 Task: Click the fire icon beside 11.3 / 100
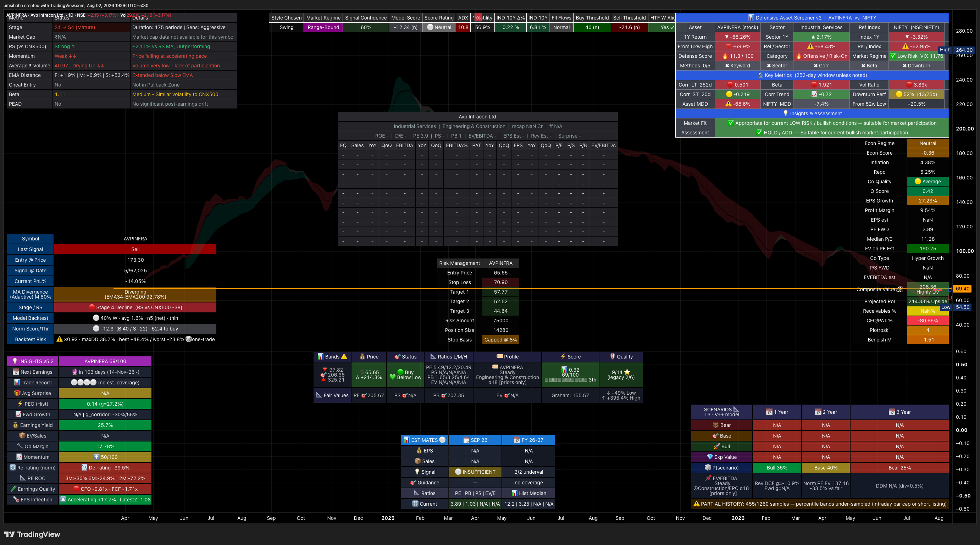point(725,56)
